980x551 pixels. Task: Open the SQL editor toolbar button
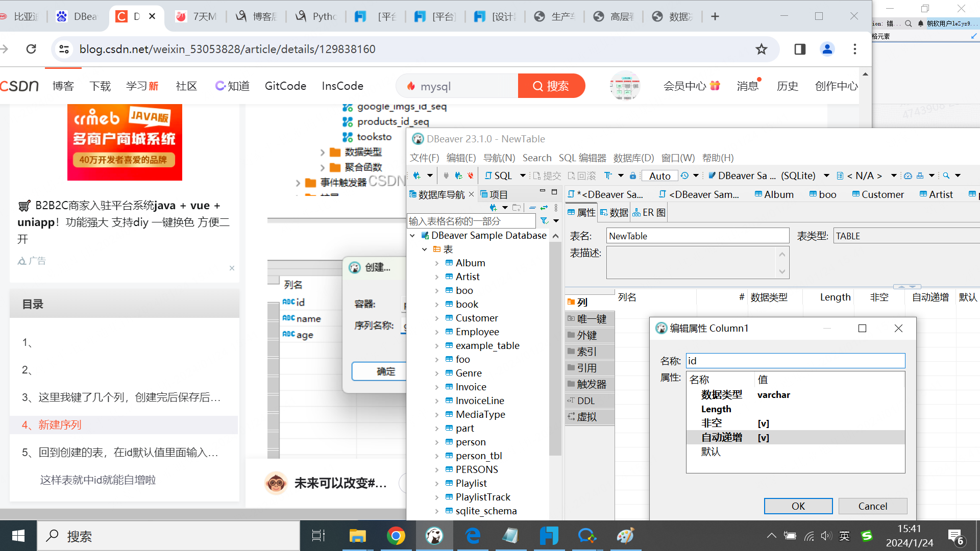pos(499,176)
